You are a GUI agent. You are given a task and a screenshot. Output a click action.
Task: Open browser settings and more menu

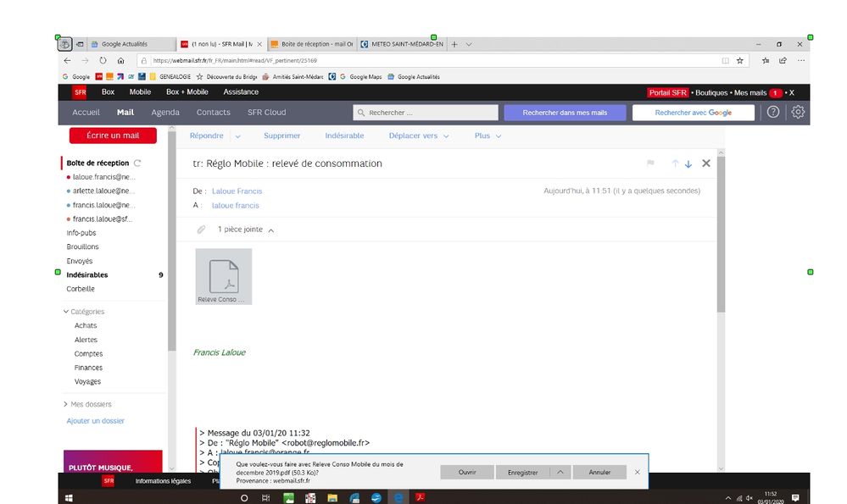[801, 61]
